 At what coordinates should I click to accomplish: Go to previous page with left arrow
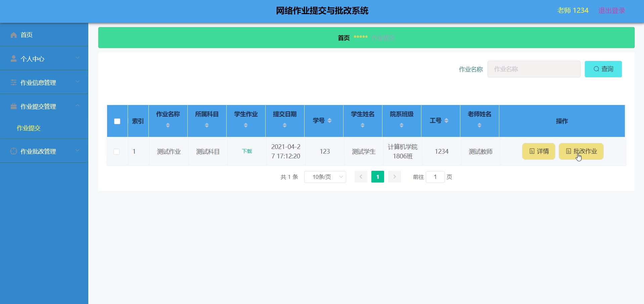(x=361, y=177)
